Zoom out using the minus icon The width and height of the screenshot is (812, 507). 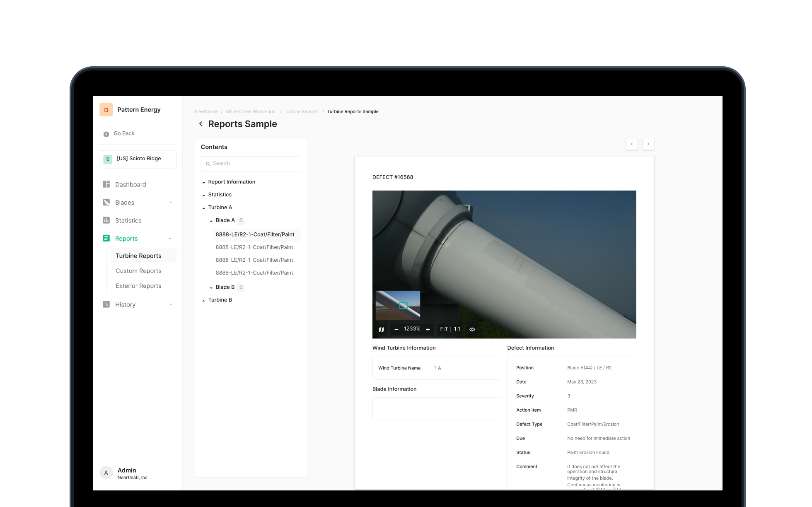click(x=396, y=329)
